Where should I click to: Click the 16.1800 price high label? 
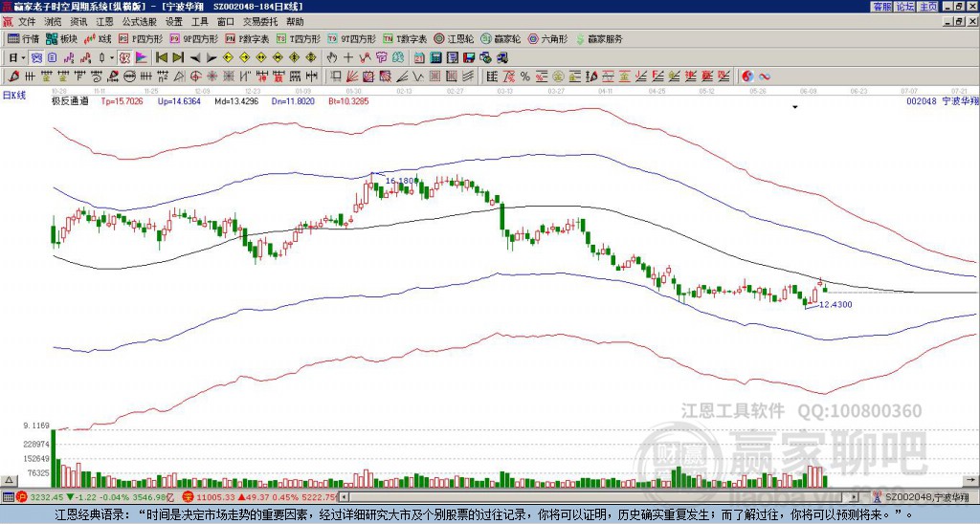pyautogui.click(x=400, y=181)
